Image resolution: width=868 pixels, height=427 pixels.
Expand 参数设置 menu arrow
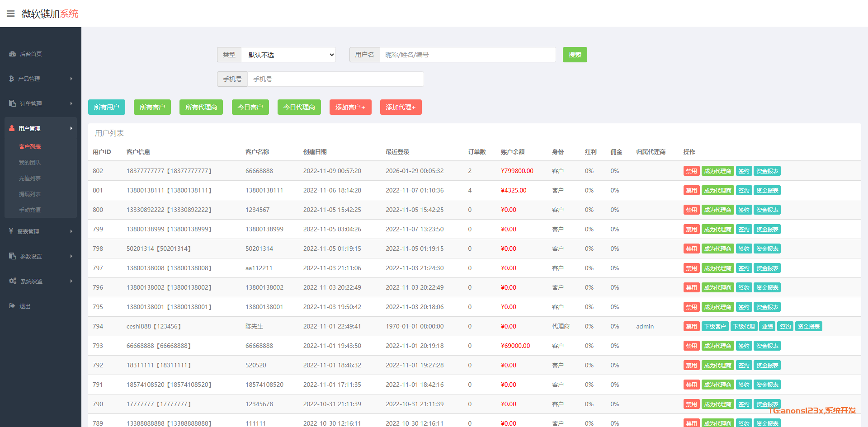(71, 256)
